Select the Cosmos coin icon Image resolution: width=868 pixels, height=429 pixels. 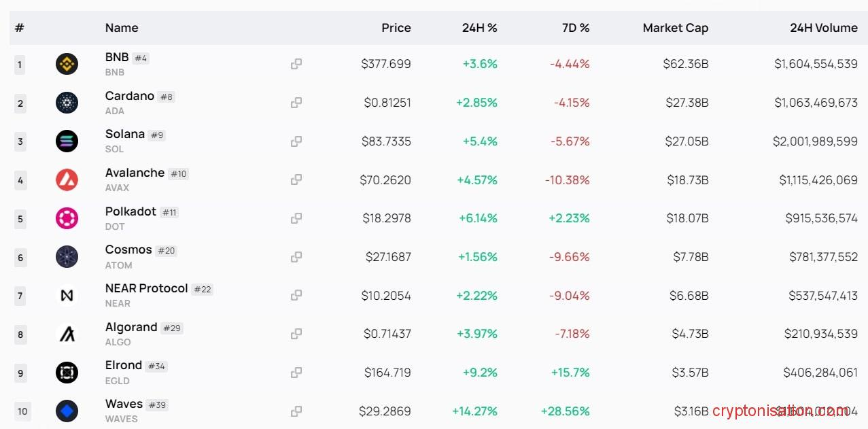(x=67, y=257)
